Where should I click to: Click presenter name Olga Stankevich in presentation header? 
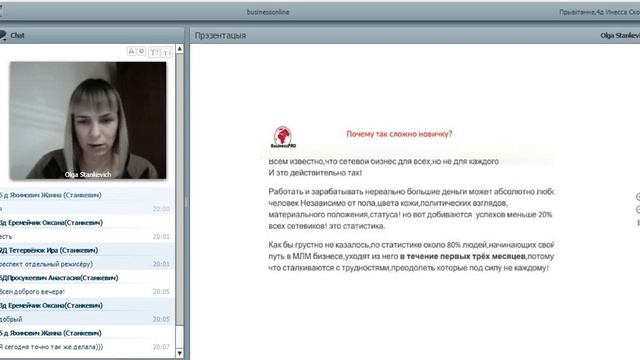620,36
